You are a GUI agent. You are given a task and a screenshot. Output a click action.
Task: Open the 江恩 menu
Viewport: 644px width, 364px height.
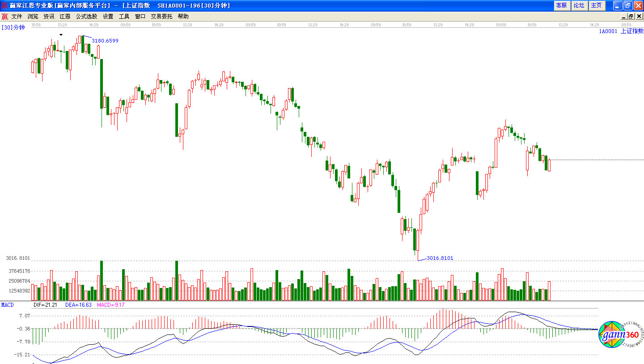coord(65,17)
